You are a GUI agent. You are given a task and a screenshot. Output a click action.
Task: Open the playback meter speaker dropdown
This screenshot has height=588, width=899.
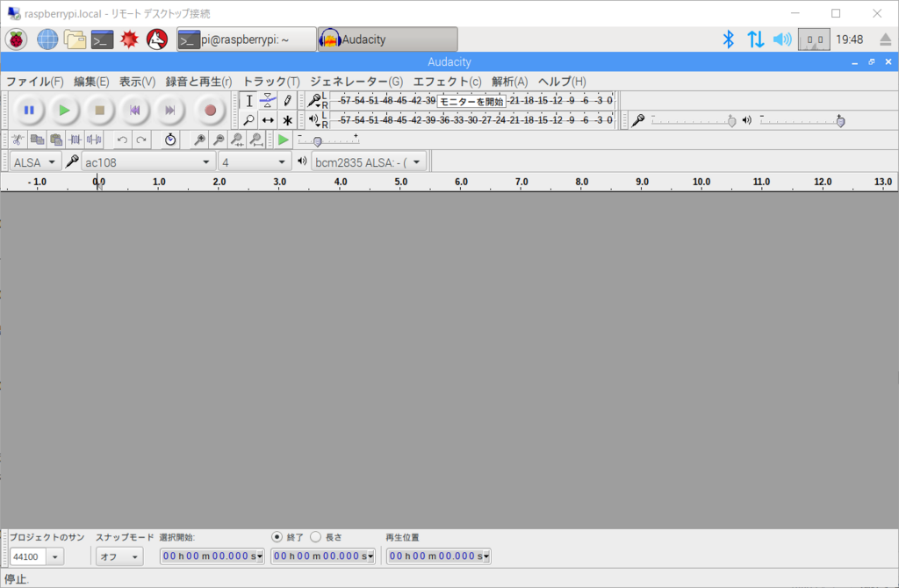[x=313, y=120]
